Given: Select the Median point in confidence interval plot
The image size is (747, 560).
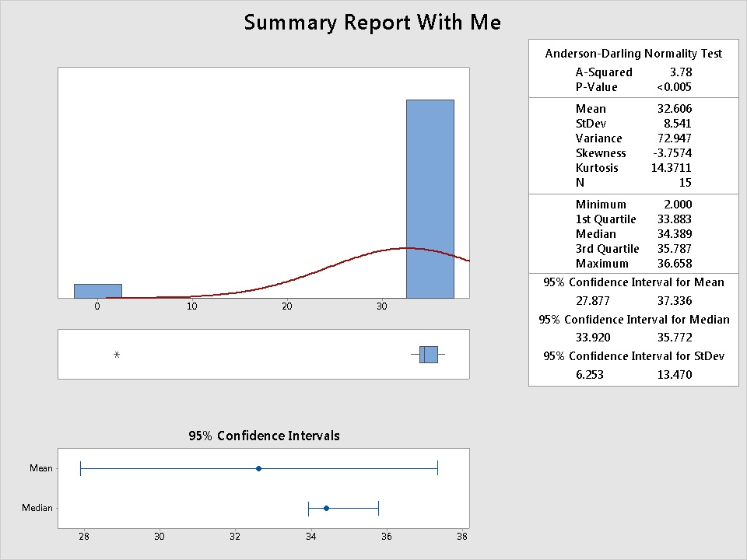Looking at the screenshot, I should click(x=326, y=508).
